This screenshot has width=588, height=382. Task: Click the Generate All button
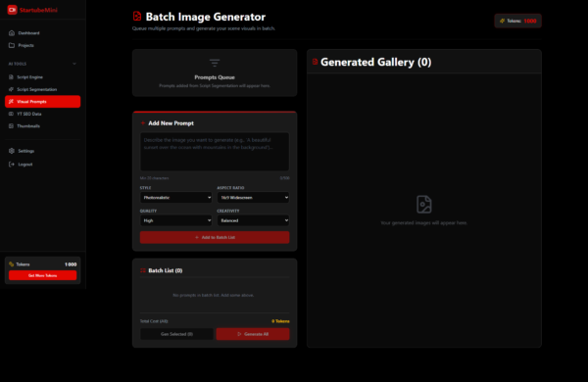(253, 334)
